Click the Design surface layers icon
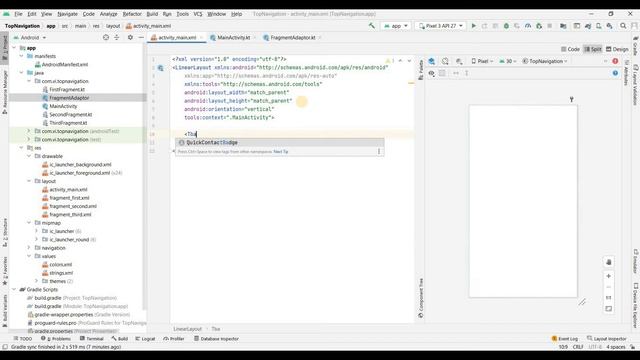Viewport: 640px width, 360px height. pyautogui.click(x=432, y=61)
